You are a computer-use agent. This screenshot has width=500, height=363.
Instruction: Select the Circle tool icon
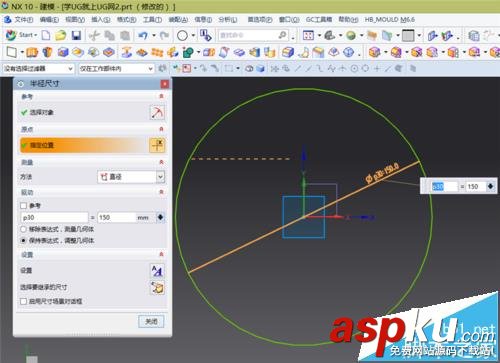tap(182, 35)
